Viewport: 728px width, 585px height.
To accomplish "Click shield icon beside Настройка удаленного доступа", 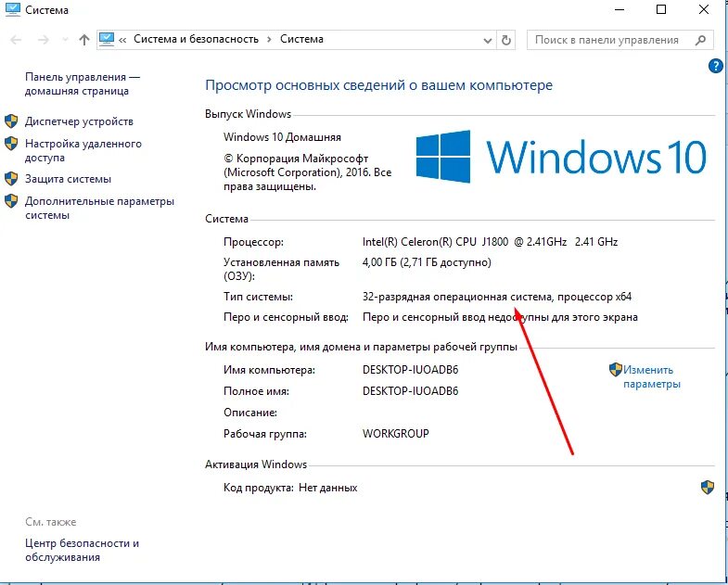I will click(x=11, y=144).
